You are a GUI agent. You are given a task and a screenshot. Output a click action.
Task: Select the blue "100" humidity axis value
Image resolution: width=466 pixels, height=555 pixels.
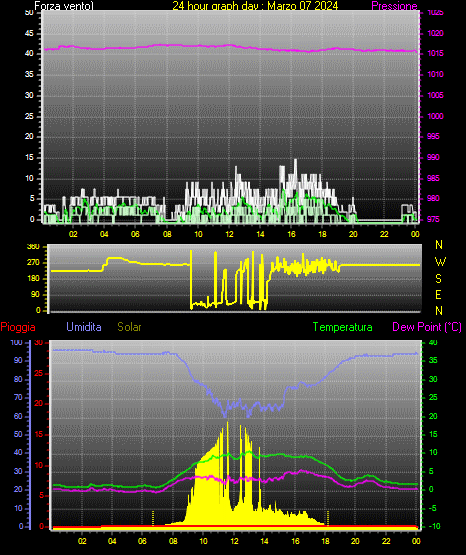16,342
